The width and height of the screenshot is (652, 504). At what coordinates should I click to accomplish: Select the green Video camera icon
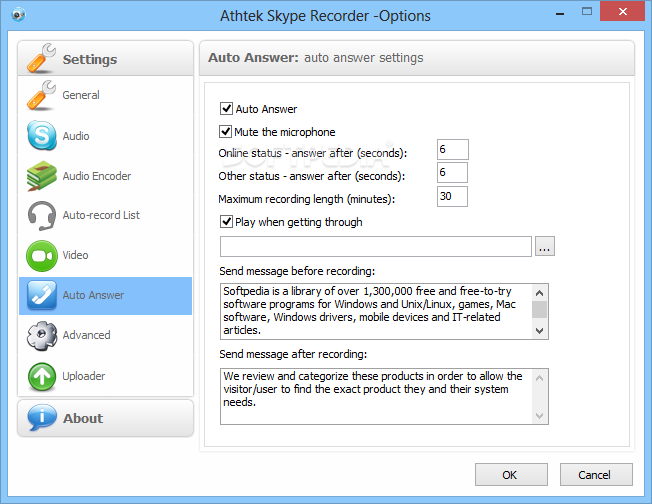42,256
